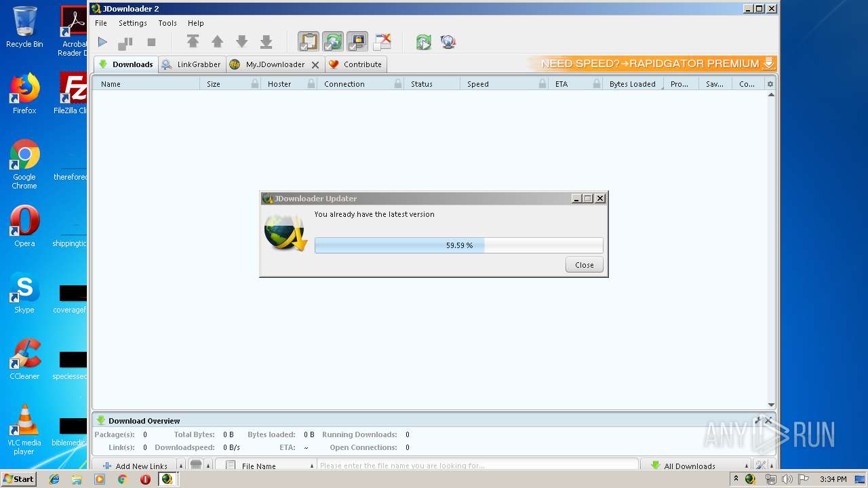Click JDownloader tray icon

(750, 479)
